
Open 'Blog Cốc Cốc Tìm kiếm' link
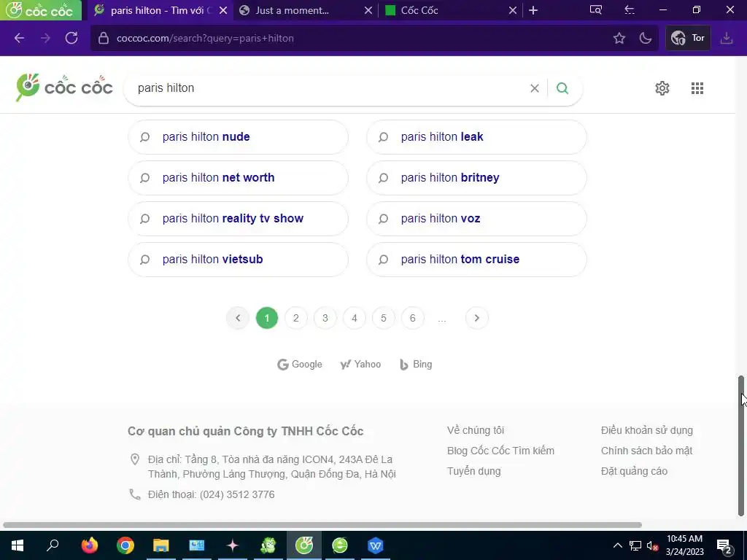pos(500,451)
